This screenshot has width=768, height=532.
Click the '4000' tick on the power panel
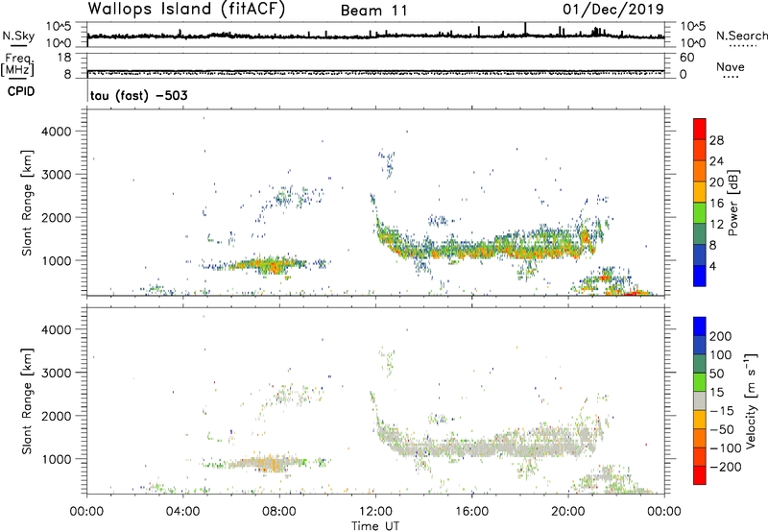[x=57, y=132]
